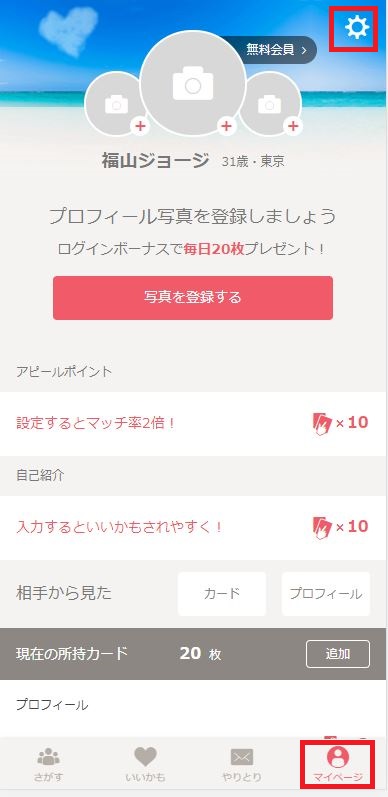Click the plus badge on center photo
388x797 pixels.
coord(227,126)
